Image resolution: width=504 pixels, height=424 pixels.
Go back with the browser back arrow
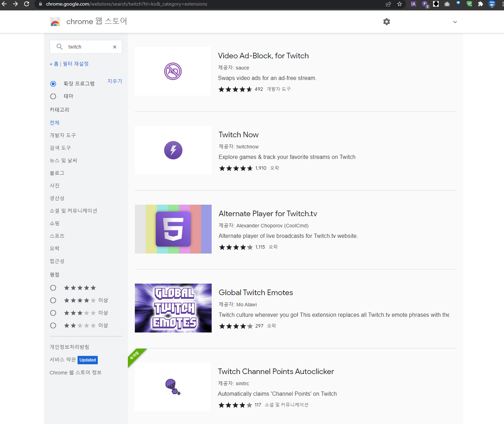coord(5,4)
